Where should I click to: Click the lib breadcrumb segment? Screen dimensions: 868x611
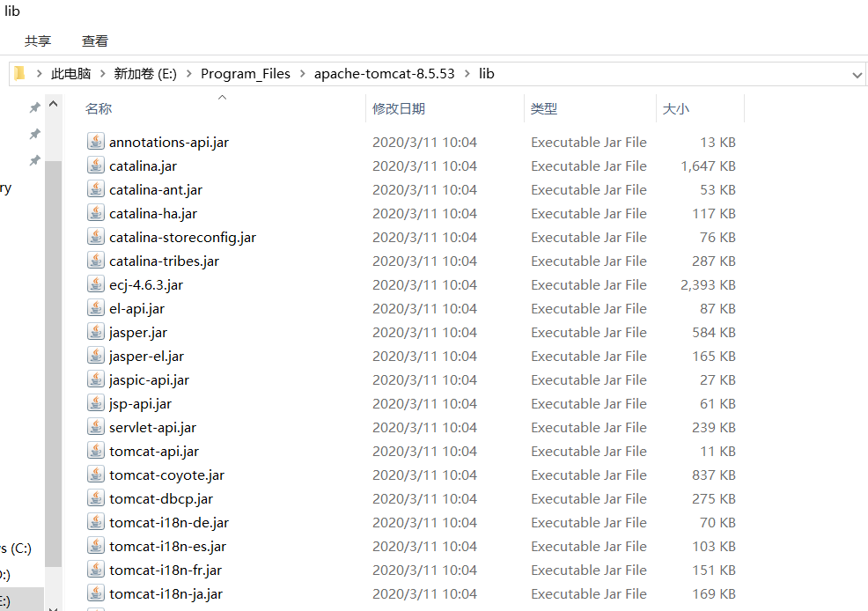pos(487,74)
